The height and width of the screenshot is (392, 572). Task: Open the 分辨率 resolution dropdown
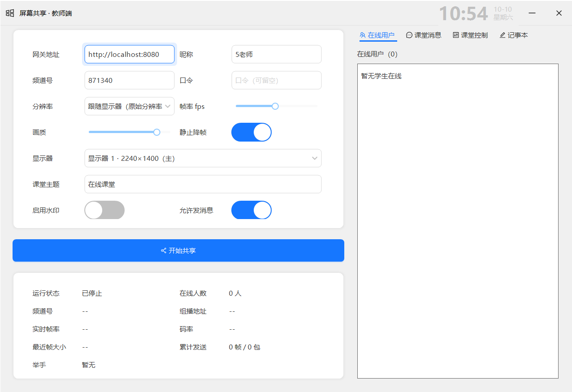[130, 106]
